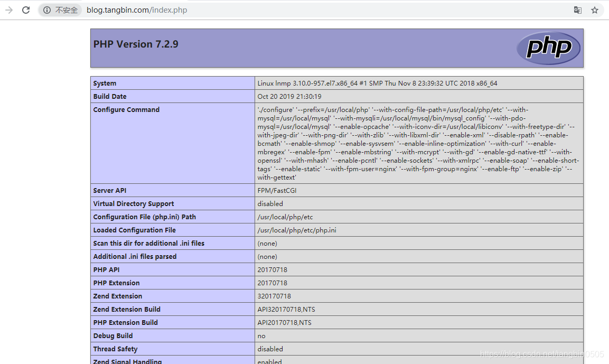Click the PHP Version 7.2.9 heading

[x=136, y=44]
